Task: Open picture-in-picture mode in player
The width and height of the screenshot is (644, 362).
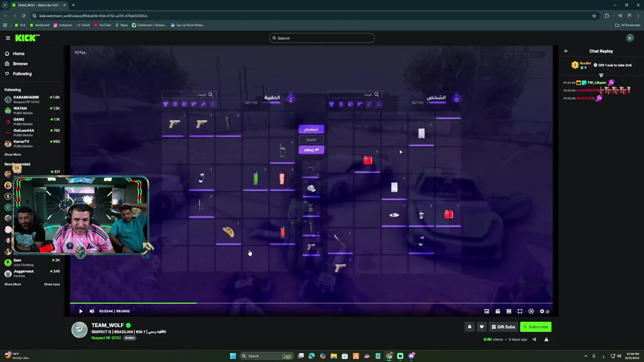Action: (x=487, y=311)
